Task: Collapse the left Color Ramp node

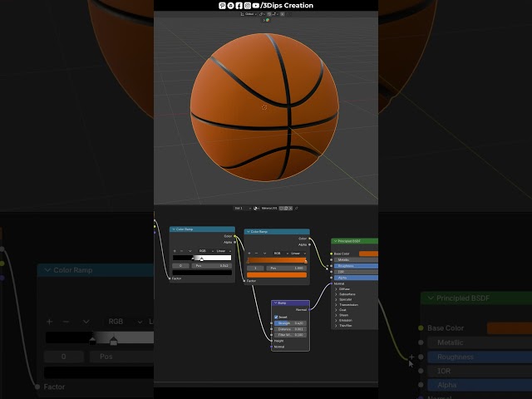Action: point(174,229)
